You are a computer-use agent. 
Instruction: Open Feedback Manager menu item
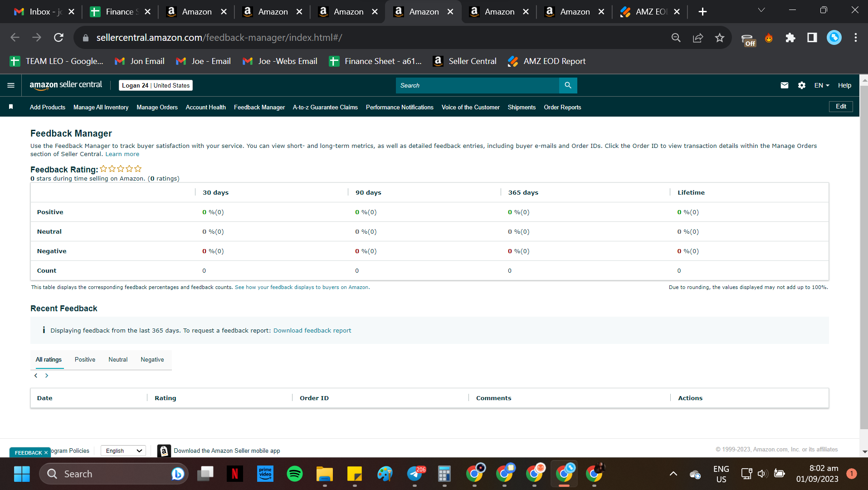(259, 107)
